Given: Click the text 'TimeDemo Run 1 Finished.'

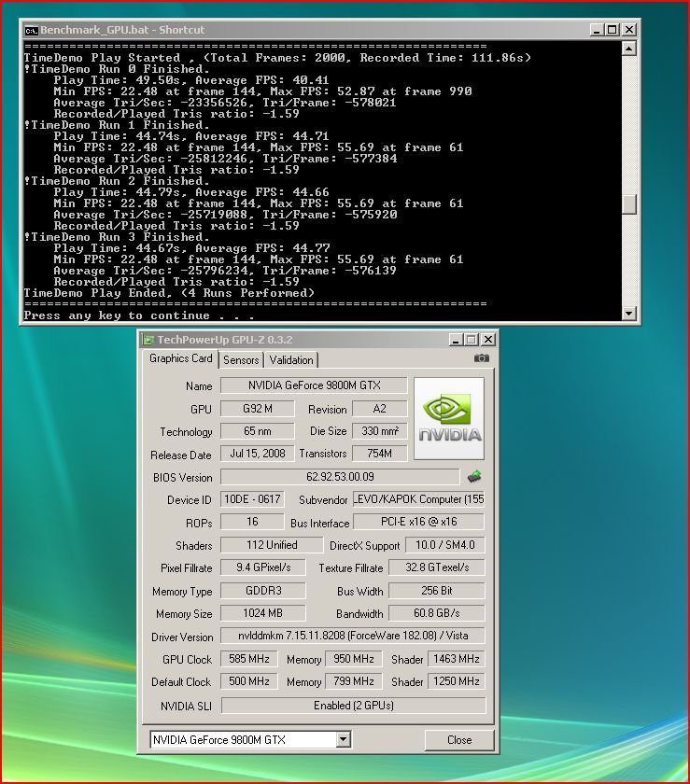Looking at the screenshot, I should [120, 125].
